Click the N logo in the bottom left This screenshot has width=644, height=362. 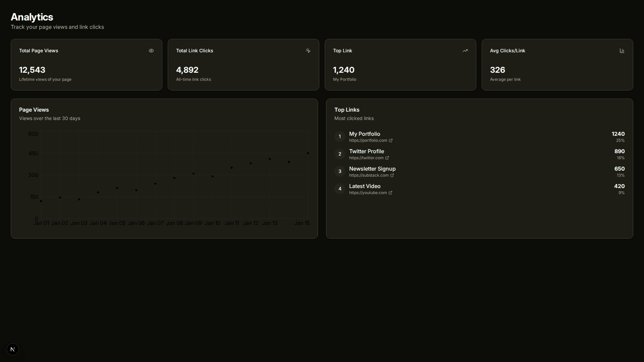click(12, 349)
